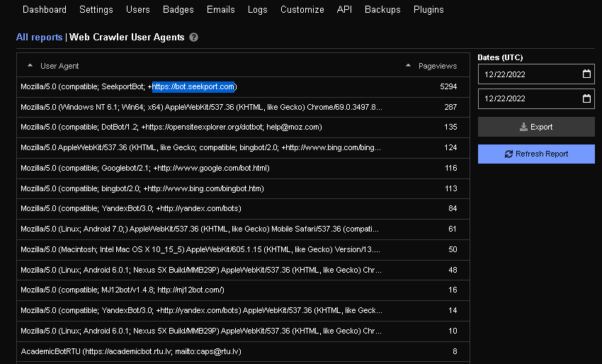The width and height of the screenshot is (602, 364).
Task: Open the Settings tab
Action: 96,10
